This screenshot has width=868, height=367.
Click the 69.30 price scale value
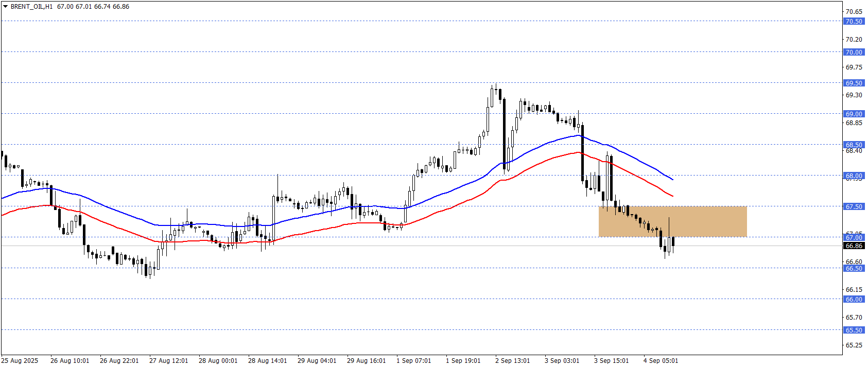854,95
